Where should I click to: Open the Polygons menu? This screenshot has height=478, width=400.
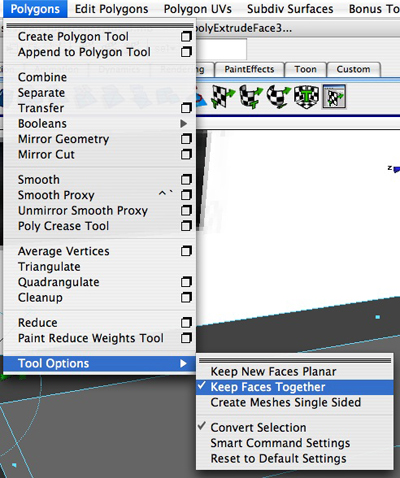tap(35, 9)
